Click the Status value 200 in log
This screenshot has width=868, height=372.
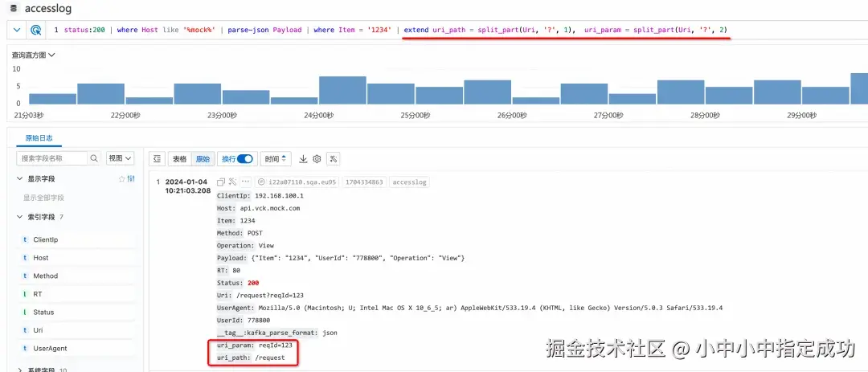[253, 283]
